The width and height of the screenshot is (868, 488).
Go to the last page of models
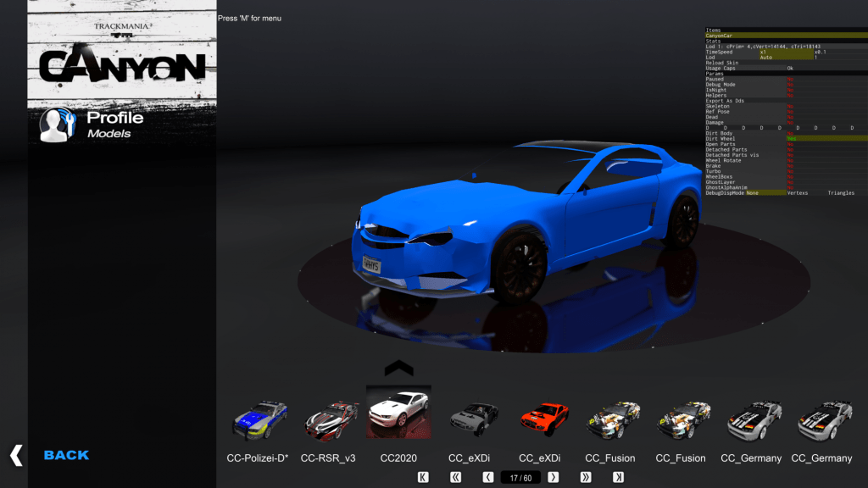pos(618,477)
